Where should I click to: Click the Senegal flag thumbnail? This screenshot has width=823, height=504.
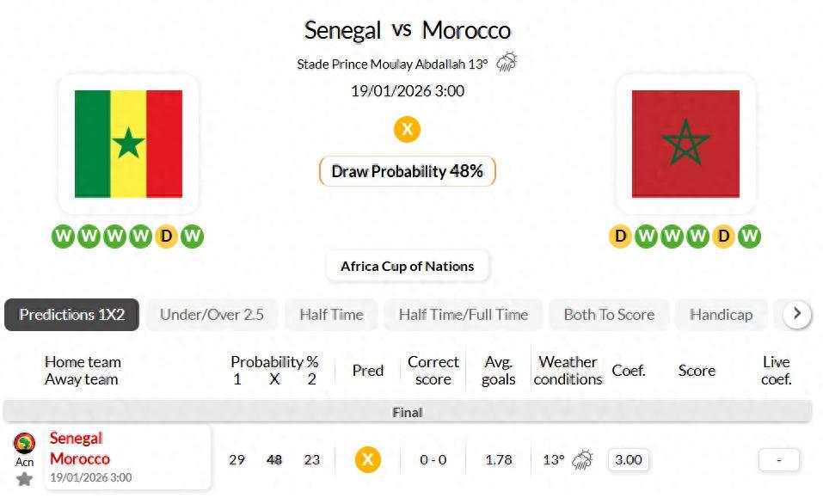(128, 144)
